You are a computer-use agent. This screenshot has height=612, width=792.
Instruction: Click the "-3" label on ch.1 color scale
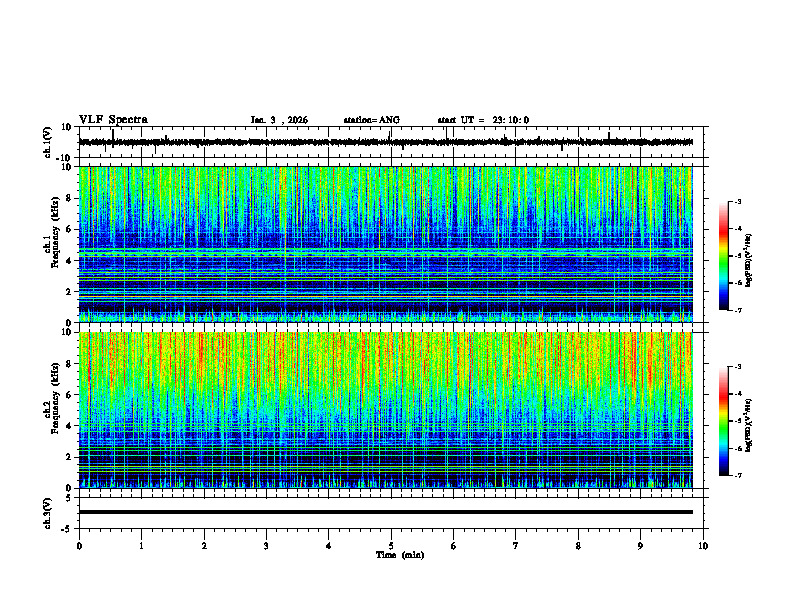click(x=737, y=201)
